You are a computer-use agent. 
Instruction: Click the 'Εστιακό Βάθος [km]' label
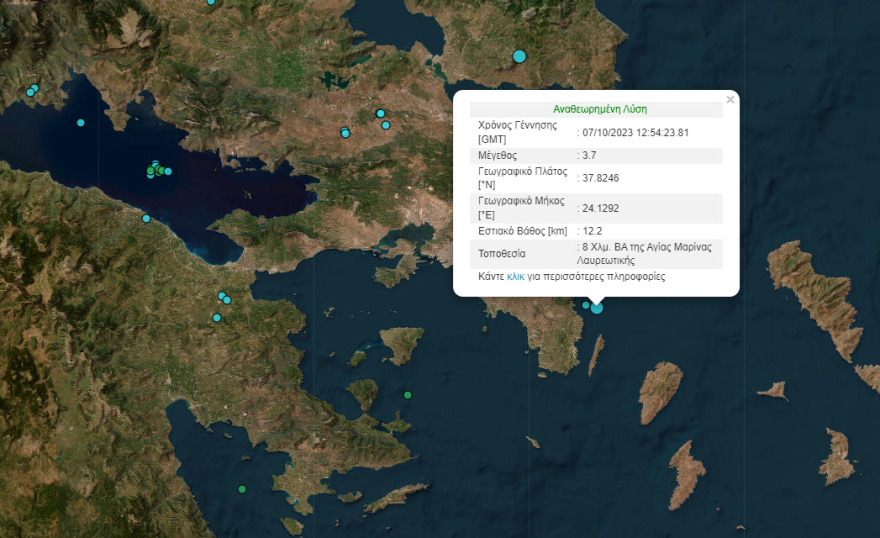coord(522,231)
